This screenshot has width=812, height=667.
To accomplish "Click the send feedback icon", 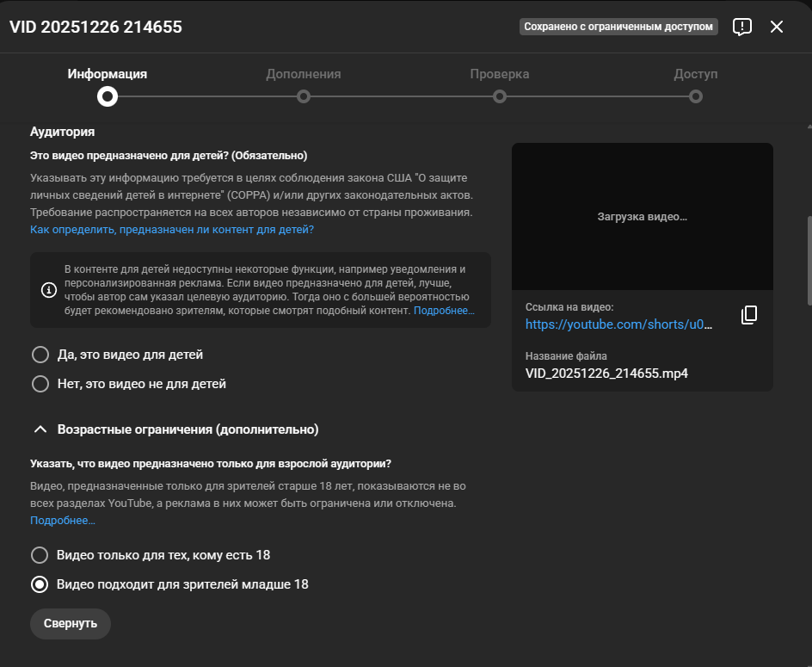I will tap(741, 27).
